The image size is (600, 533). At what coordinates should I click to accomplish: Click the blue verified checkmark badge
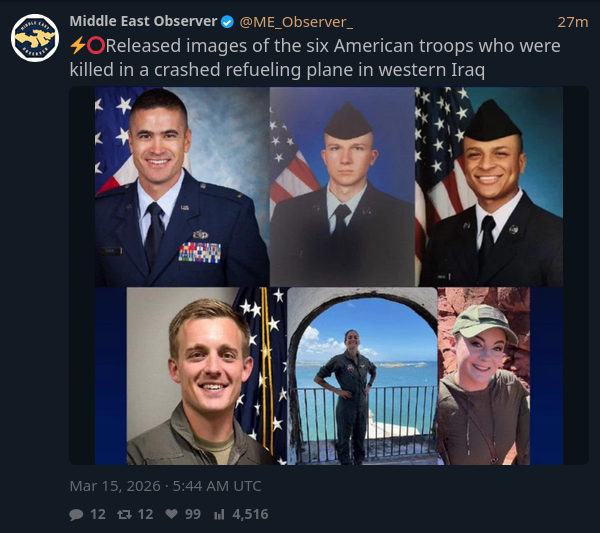pos(227,21)
